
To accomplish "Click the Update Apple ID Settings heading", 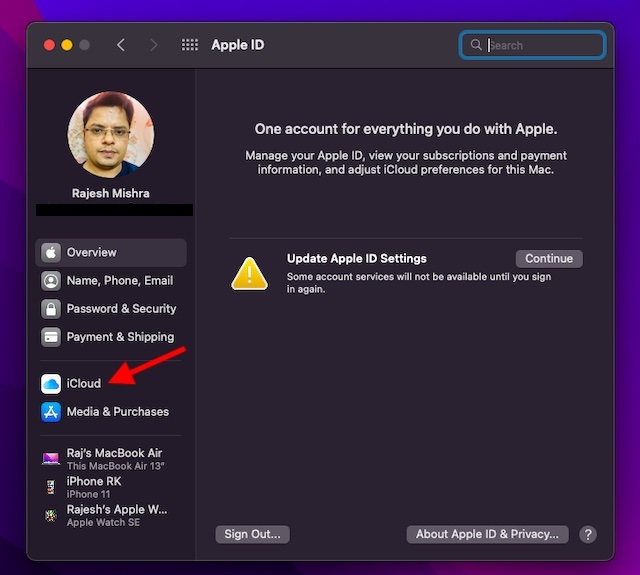I will pos(356,259).
